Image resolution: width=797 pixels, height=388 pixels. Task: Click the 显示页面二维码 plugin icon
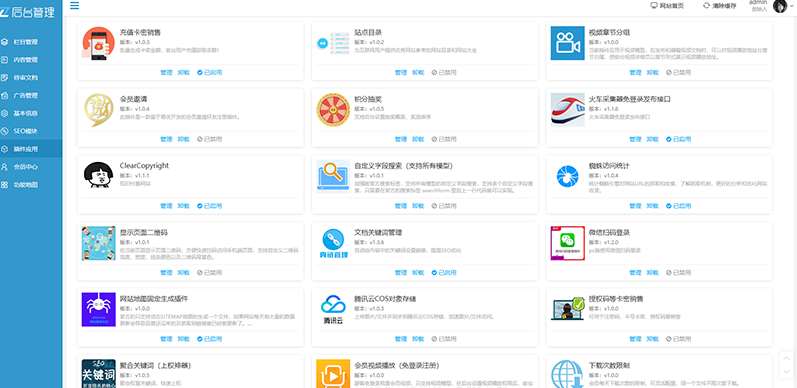[x=98, y=243]
